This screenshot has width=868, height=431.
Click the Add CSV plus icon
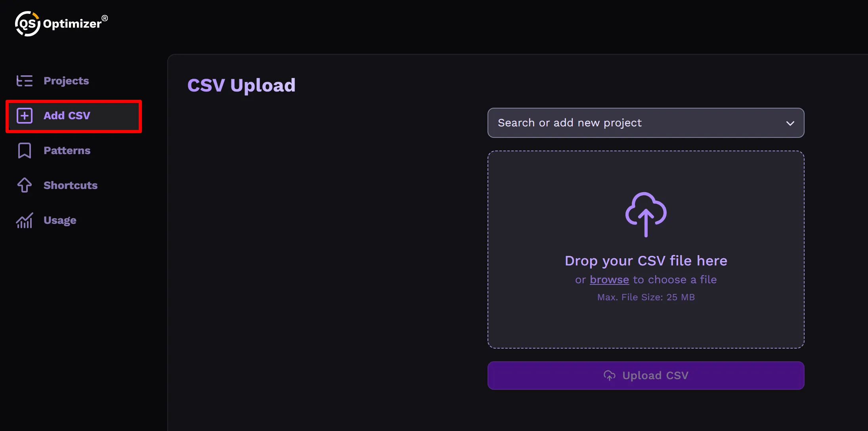click(x=25, y=116)
